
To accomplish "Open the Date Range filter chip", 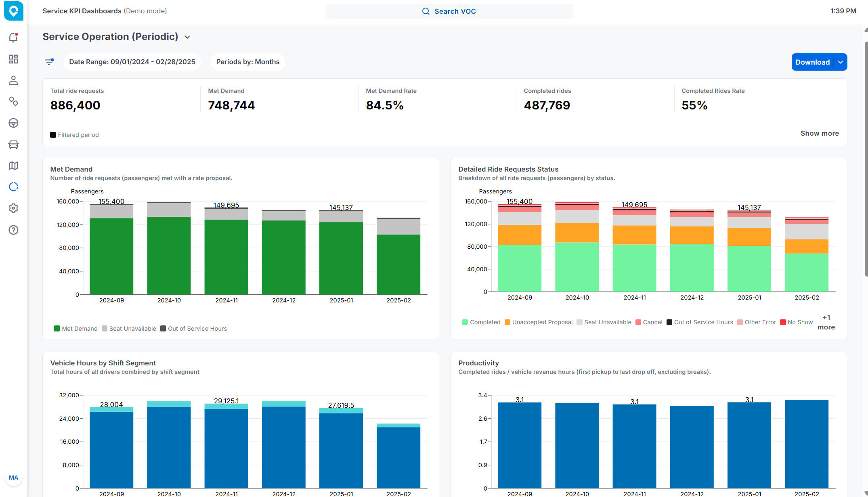I will pyautogui.click(x=132, y=62).
